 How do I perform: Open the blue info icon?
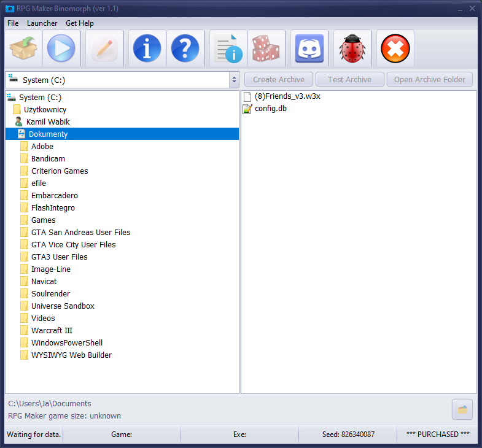pyautogui.click(x=147, y=48)
